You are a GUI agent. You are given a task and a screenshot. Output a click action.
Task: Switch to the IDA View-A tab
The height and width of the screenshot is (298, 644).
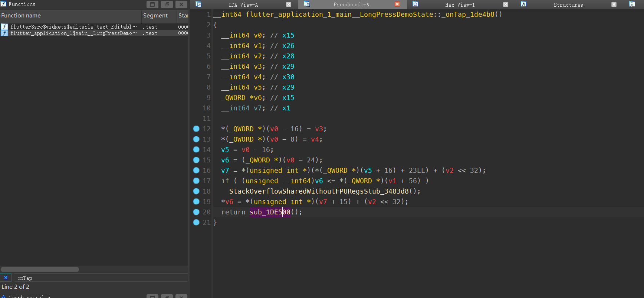point(243,5)
